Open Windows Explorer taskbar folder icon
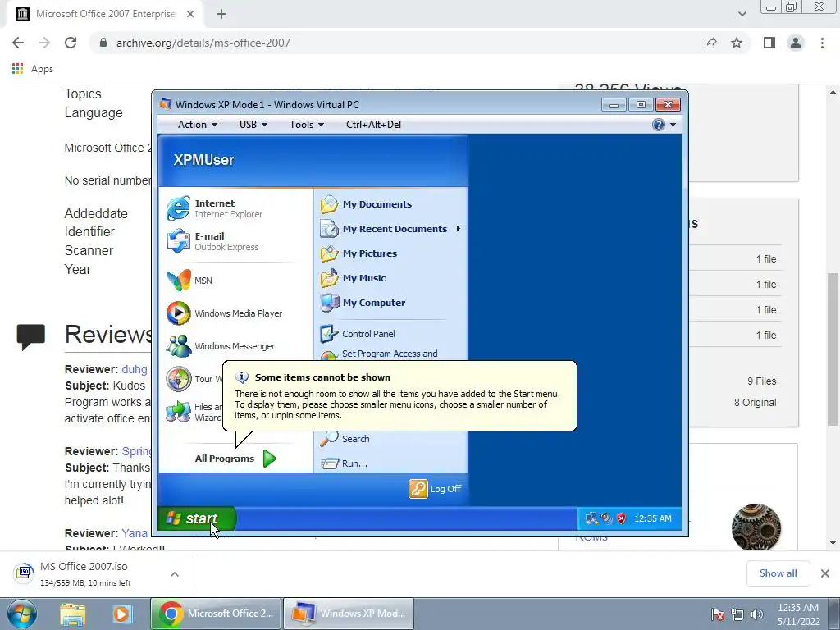The width and height of the screenshot is (840, 630). tap(73, 614)
